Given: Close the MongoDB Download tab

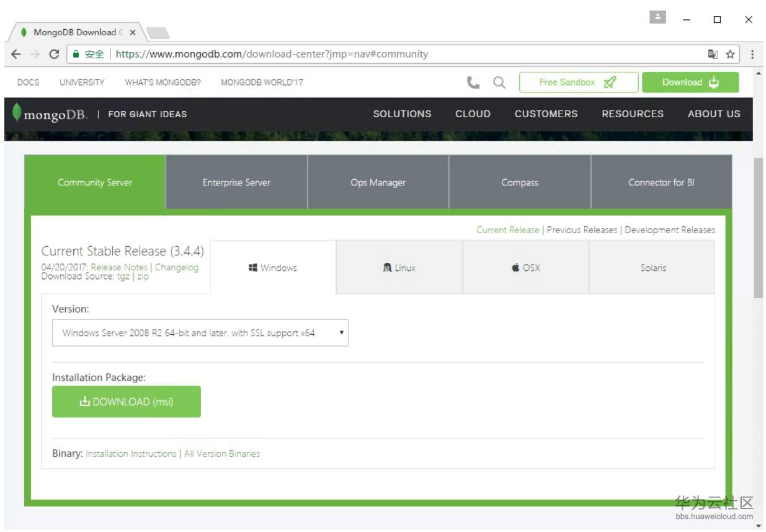Looking at the screenshot, I should point(133,32).
